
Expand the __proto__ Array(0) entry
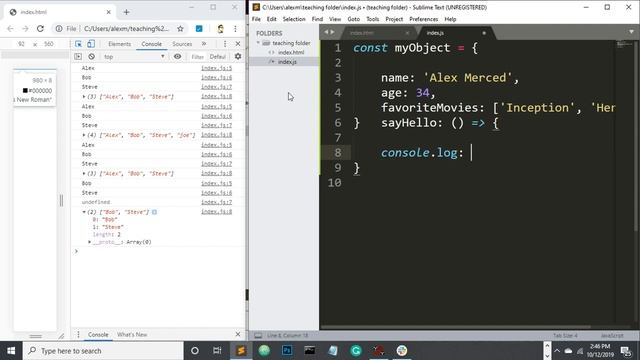pos(90,242)
